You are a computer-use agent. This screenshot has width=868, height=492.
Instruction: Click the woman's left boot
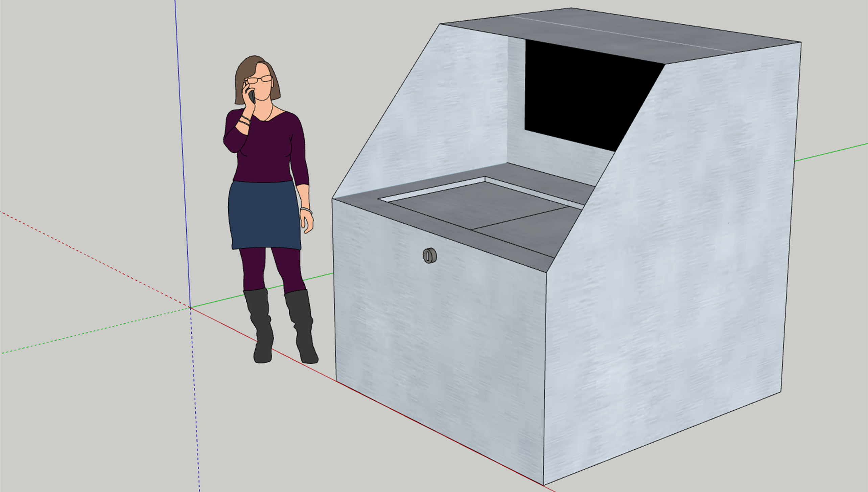pos(262,325)
